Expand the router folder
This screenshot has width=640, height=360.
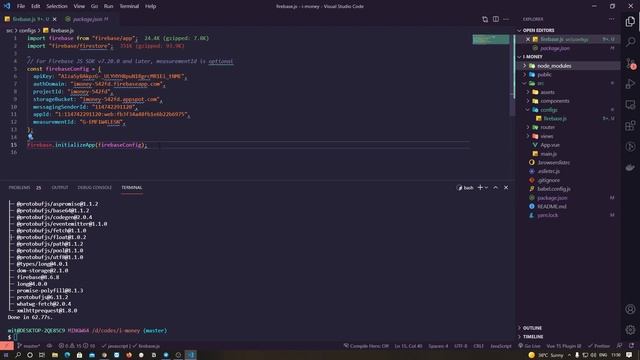point(567,127)
